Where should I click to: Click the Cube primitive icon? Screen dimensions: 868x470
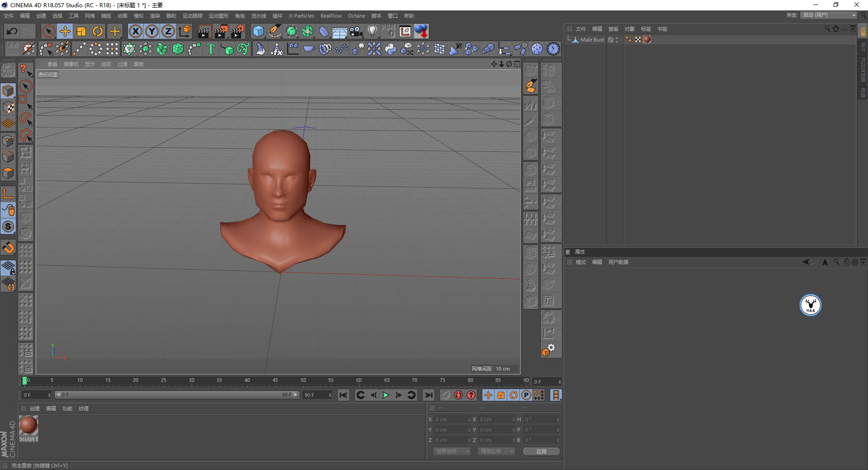click(x=258, y=31)
